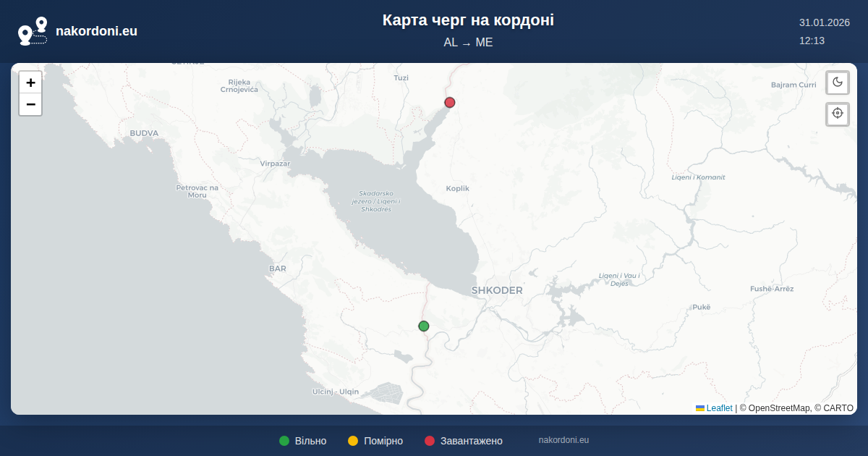
Task: Click the Завантажено legend label
Action: pyautogui.click(x=471, y=441)
